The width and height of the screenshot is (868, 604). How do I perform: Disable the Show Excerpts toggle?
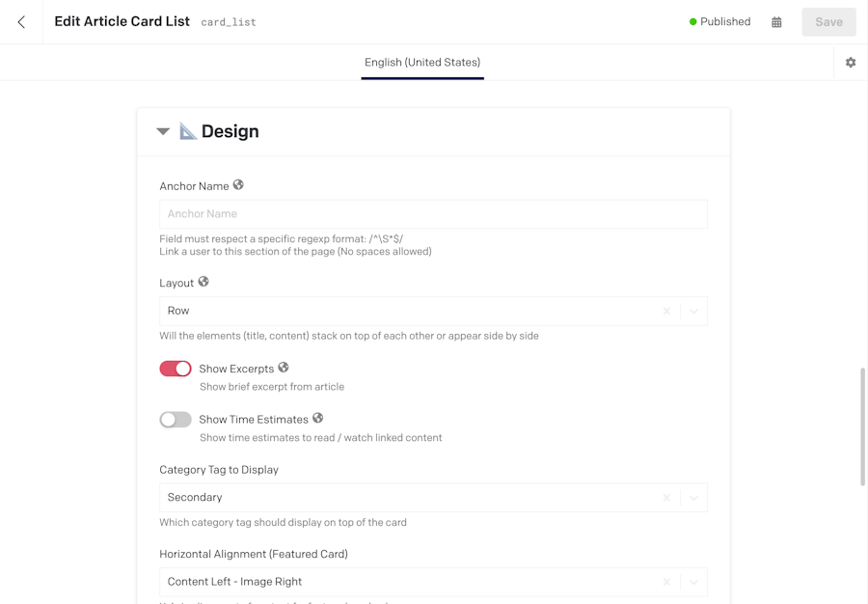point(176,369)
